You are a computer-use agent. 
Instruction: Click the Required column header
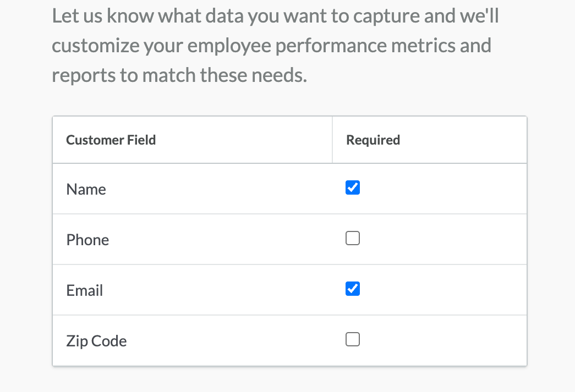373,140
